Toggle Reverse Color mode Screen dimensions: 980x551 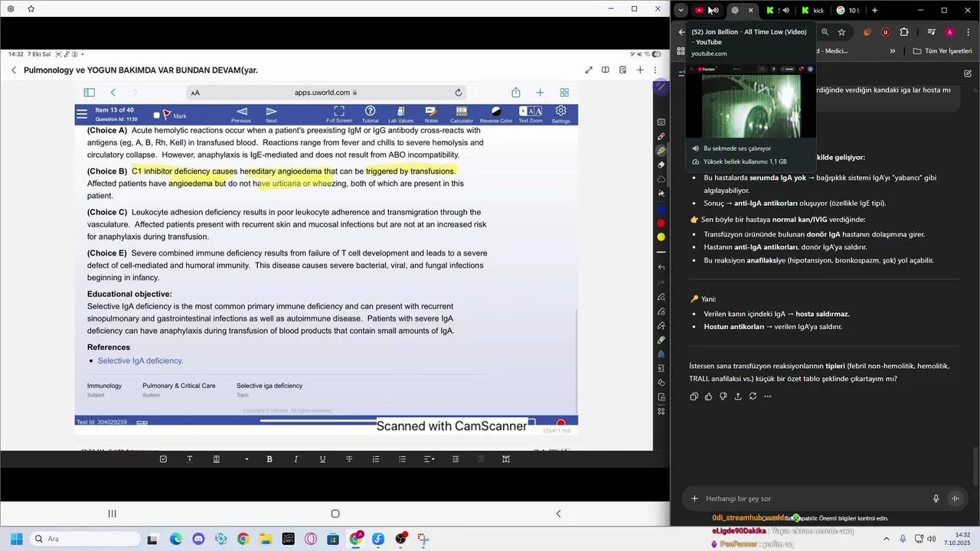(x=496, y=115)
